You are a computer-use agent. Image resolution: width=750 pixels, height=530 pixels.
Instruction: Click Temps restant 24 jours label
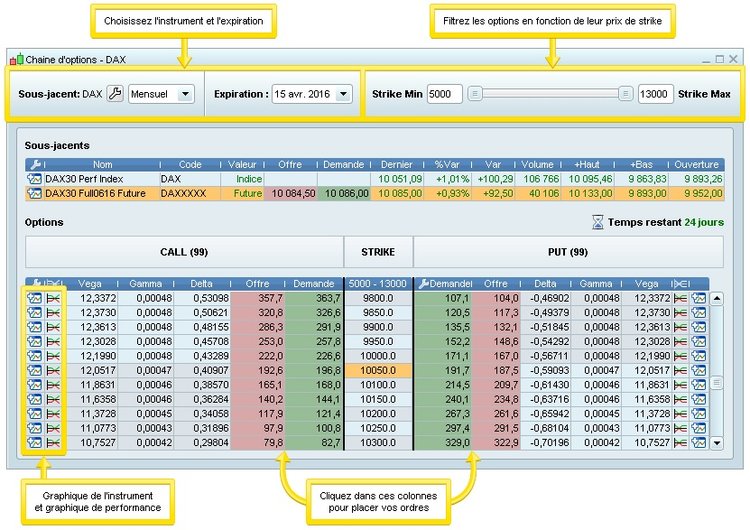(x=666, y=222)
